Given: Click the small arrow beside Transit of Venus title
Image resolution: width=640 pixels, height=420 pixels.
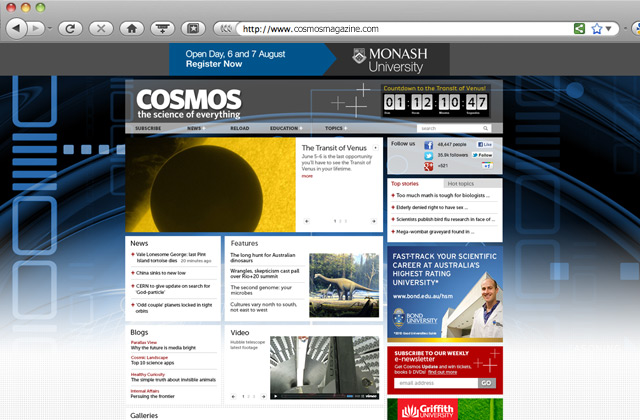Looking at the screenshot, I should coord(376,148).
